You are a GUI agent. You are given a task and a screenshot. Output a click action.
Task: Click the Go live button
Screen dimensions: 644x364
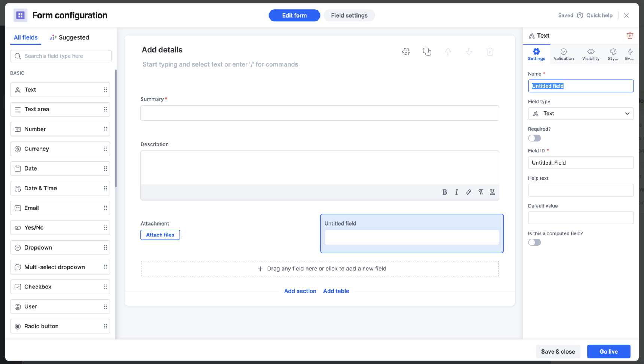click(608, 351)
